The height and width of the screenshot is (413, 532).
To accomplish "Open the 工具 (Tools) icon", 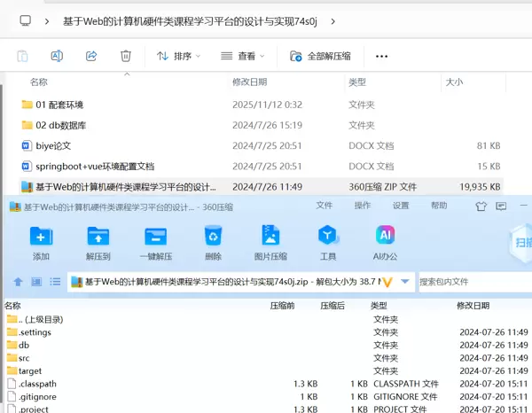I will 328,241.
